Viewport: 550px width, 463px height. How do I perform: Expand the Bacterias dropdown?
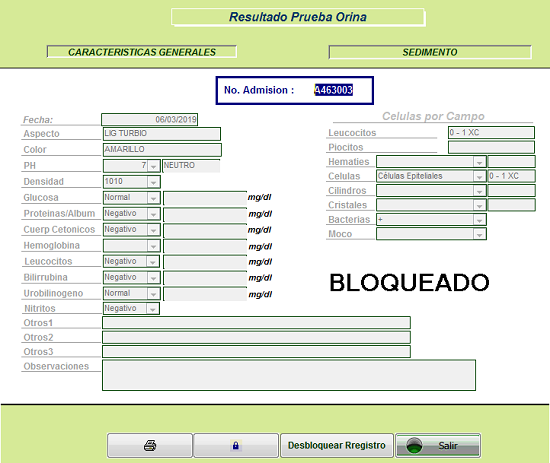click(x=479, y=220)
